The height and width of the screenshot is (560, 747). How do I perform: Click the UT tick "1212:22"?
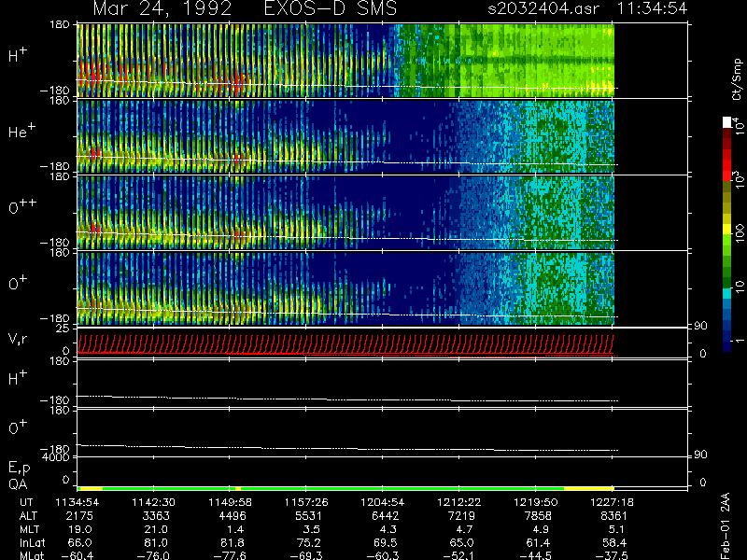click(x=459, y=502)
